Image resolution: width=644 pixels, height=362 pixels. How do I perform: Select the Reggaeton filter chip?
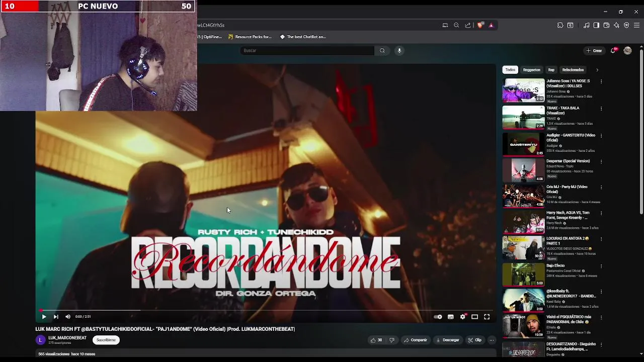(531, 70)
